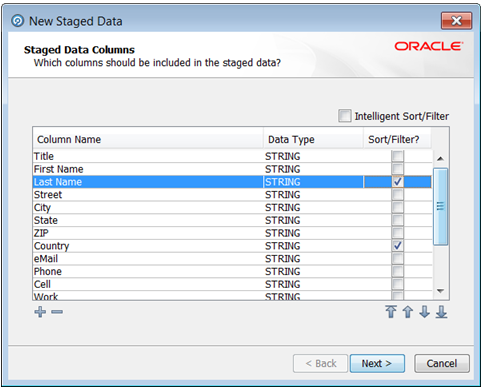Click STRING data type of Phone

coord(283,271)
